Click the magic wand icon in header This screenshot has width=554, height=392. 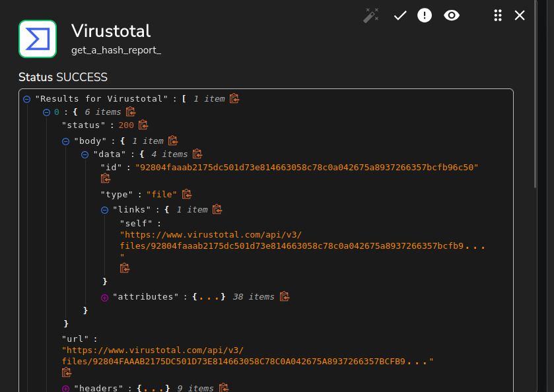point(371,15)
